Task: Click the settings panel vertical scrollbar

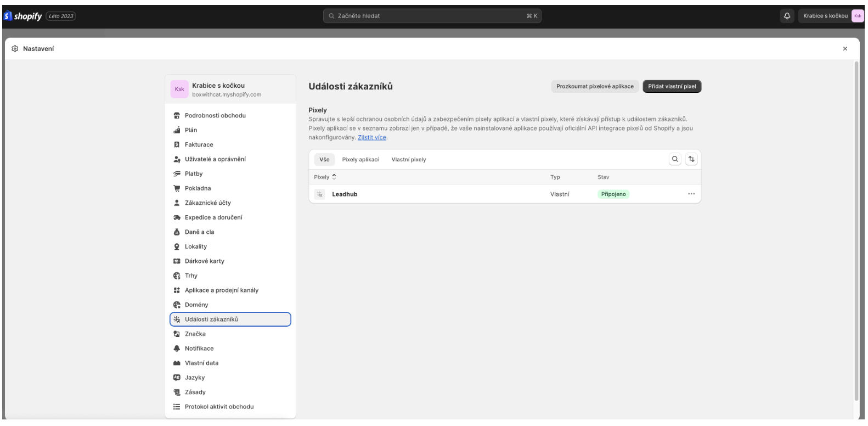Action: point(857,231)
